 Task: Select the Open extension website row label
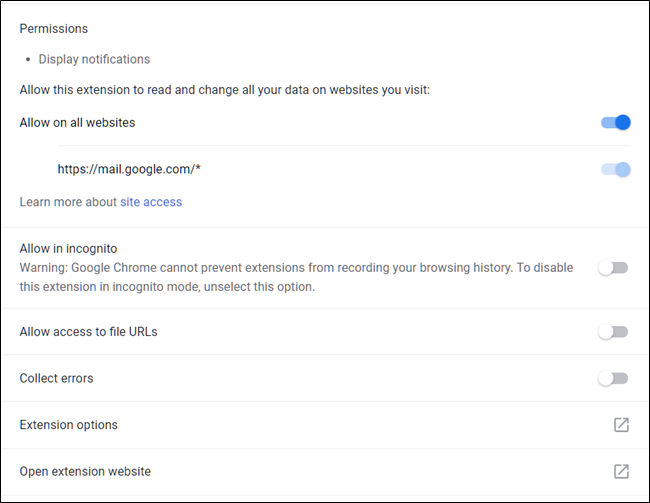85,471
